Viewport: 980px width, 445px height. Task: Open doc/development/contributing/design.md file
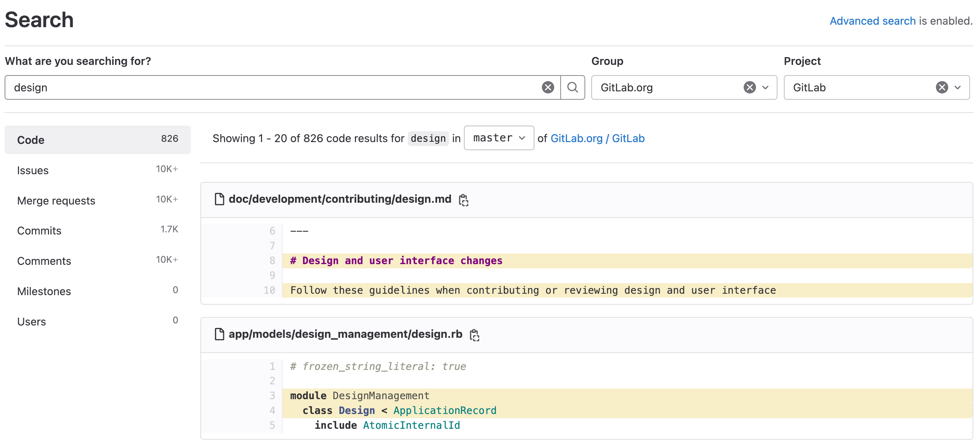coord(339,199)
